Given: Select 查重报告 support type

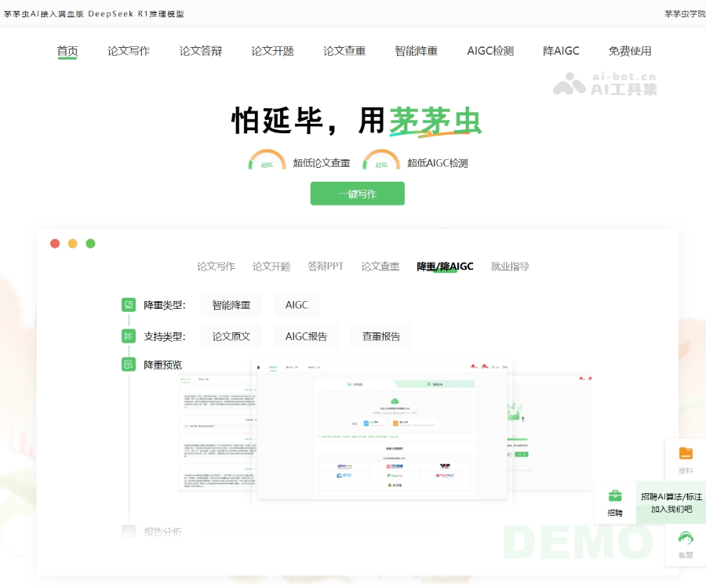Looking at the screenshot, I should pyautogui.click(x=381, y=336).
